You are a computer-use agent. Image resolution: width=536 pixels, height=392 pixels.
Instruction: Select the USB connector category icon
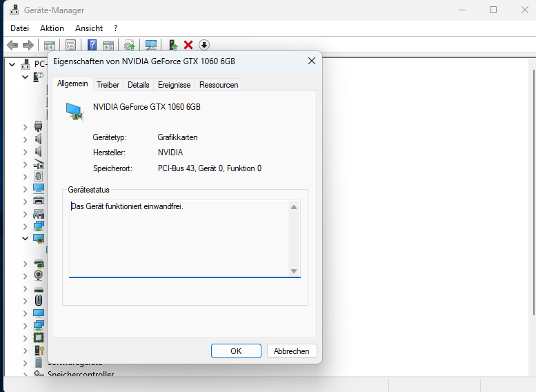pyautogui.click(x=39, y=126)
